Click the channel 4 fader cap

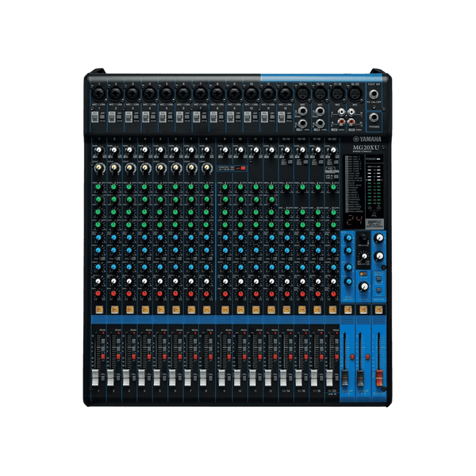(x=141, y=378)
